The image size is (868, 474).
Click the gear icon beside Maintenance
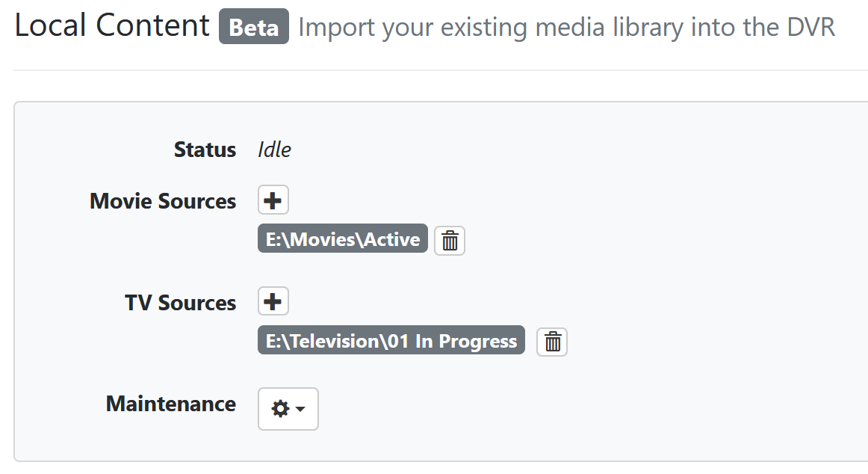(x=280, y=409)
